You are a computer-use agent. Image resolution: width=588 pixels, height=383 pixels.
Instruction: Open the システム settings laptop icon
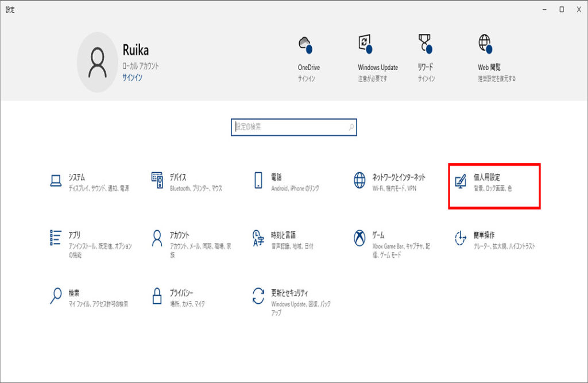56,181
